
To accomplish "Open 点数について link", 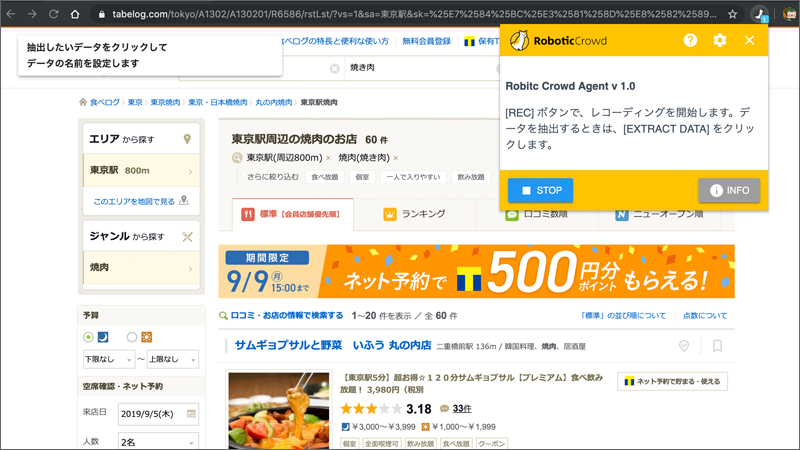I will [x=705, y=316].
